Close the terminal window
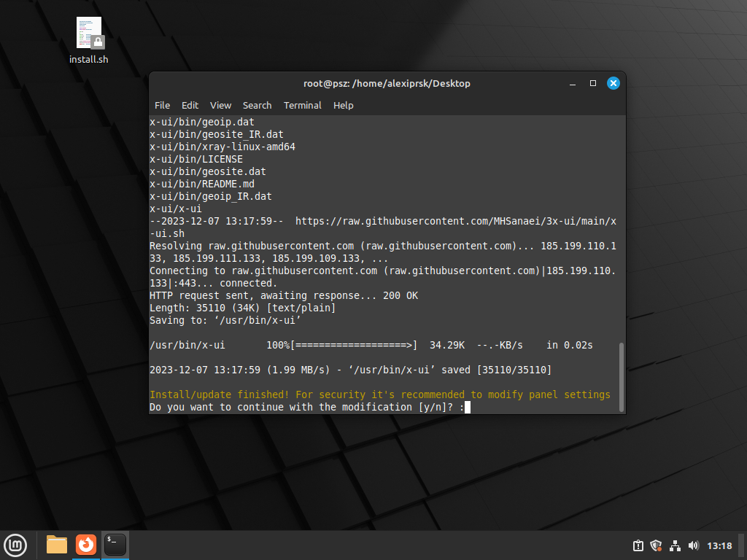Viewport: 747px width, 560px height. point(613,83)
